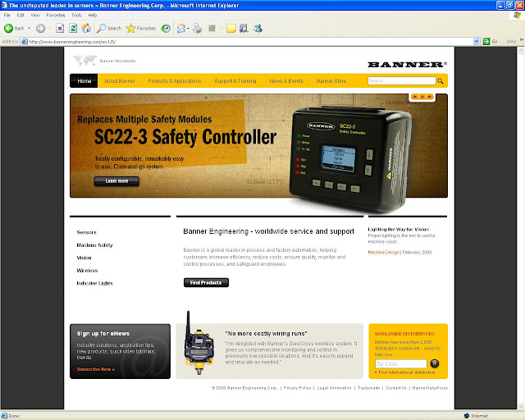525x420 pixels.
Task: Go to previous banner slide arrow
Action: coord(415,97)
